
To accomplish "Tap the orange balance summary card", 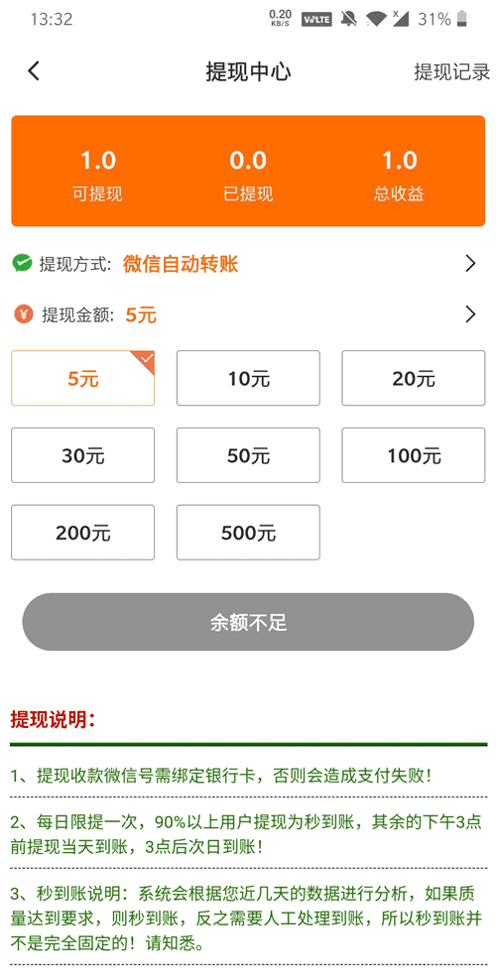I will (x=248, y=171).
